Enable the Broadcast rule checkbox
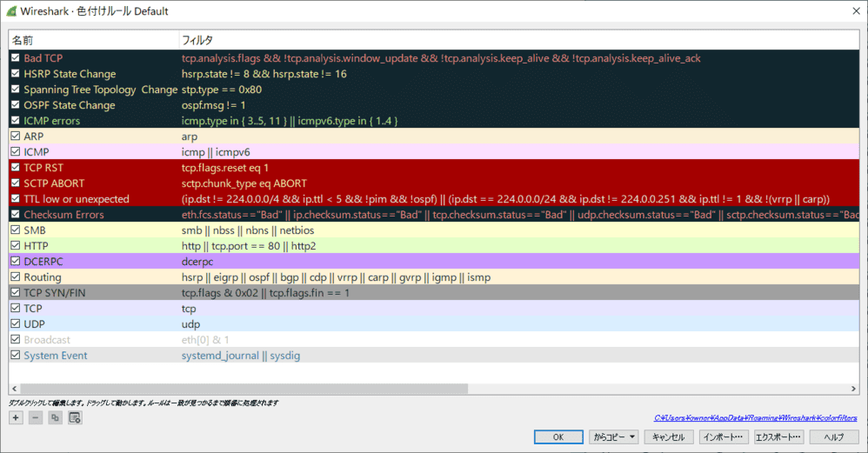Screen dimensions: 868x453 coord(16,340)
